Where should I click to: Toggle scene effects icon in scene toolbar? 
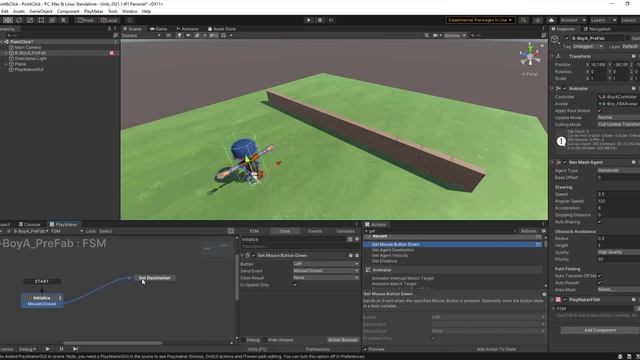197,36
